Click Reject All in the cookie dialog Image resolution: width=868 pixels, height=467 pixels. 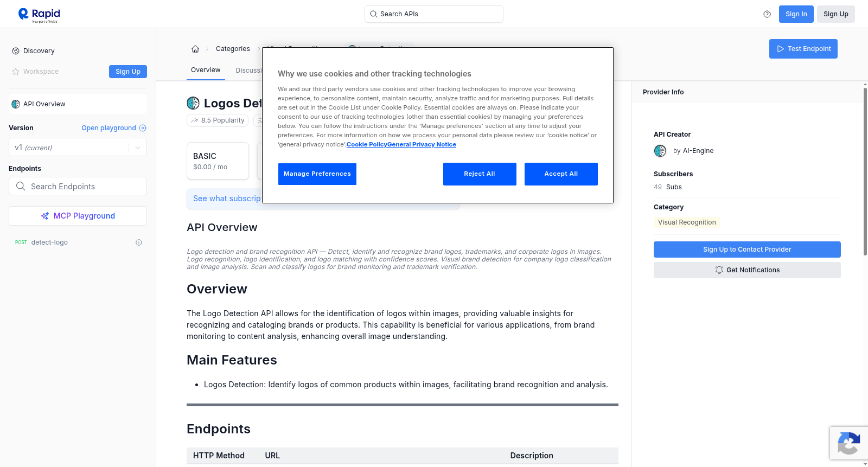480,174
